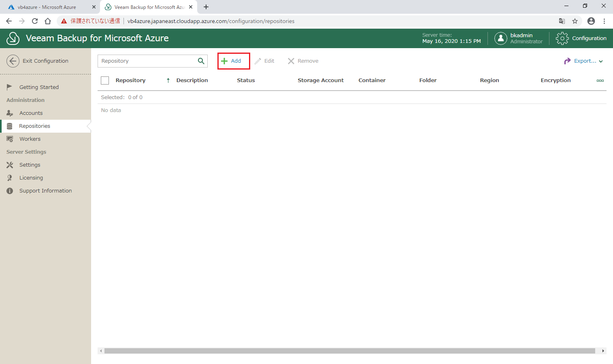Click the Folder column header
The image size is (613, 364).
pos(428,80)
